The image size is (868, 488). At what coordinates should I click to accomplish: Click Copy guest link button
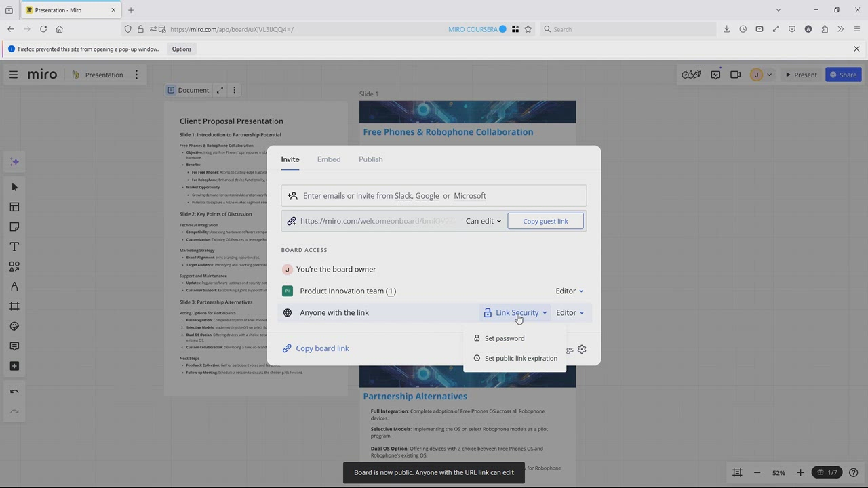coord(545,221)
